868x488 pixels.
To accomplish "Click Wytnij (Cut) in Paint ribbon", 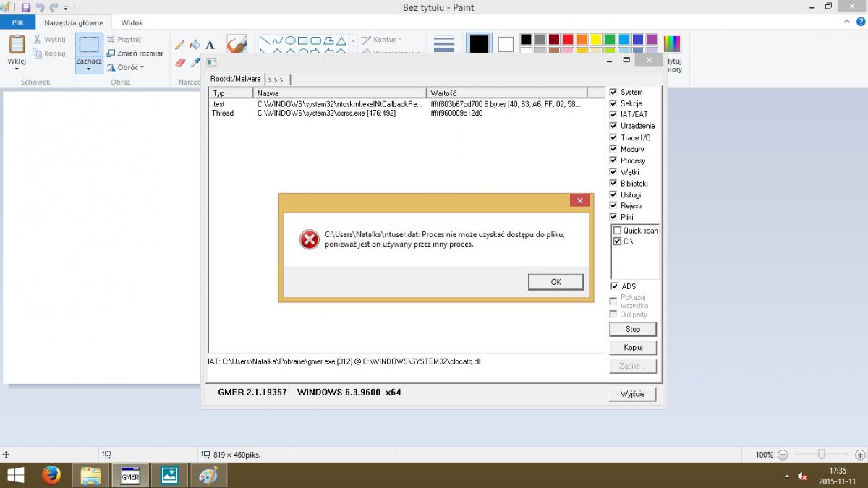I will pyautogui.click(x=49, y=40).
